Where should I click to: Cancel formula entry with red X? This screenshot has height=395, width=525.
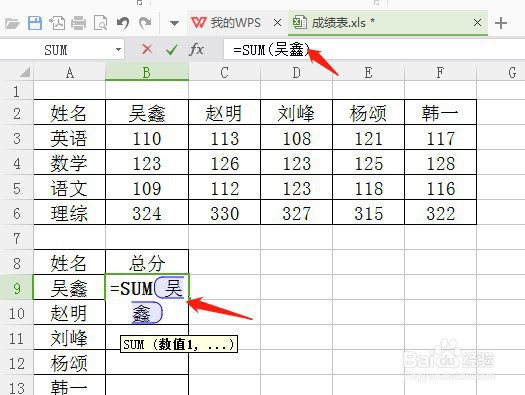(x=147, y=50)
